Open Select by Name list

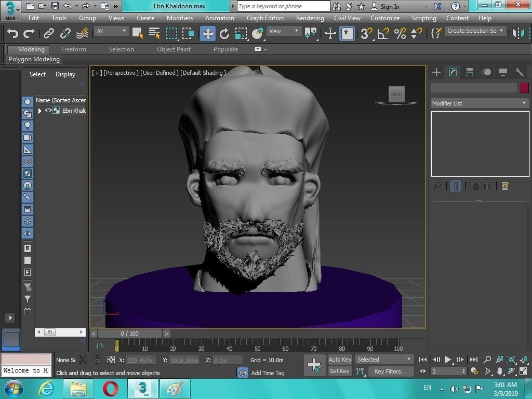point(154,33)
